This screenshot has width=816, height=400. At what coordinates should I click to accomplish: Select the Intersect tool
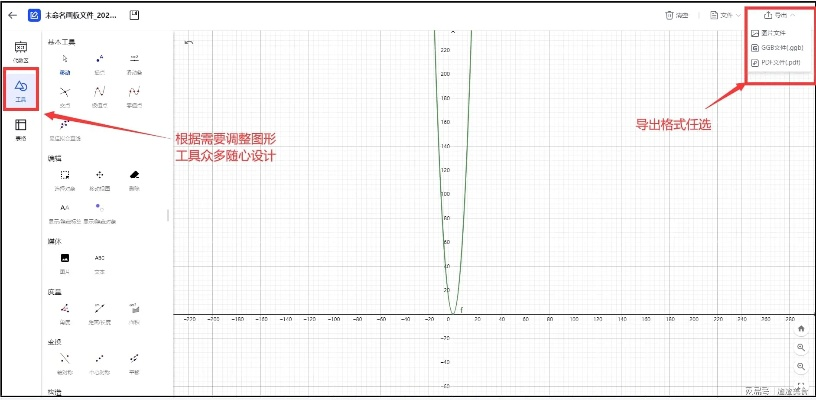[x=64, y=94]
